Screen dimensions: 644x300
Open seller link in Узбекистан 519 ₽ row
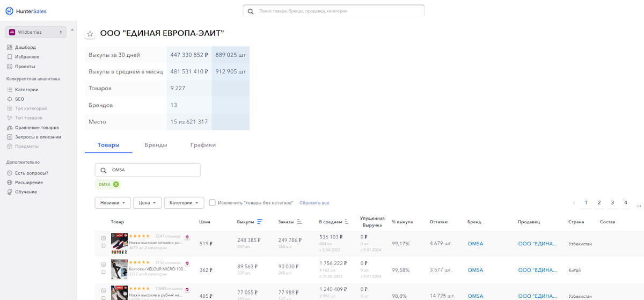tap(537, 244)
